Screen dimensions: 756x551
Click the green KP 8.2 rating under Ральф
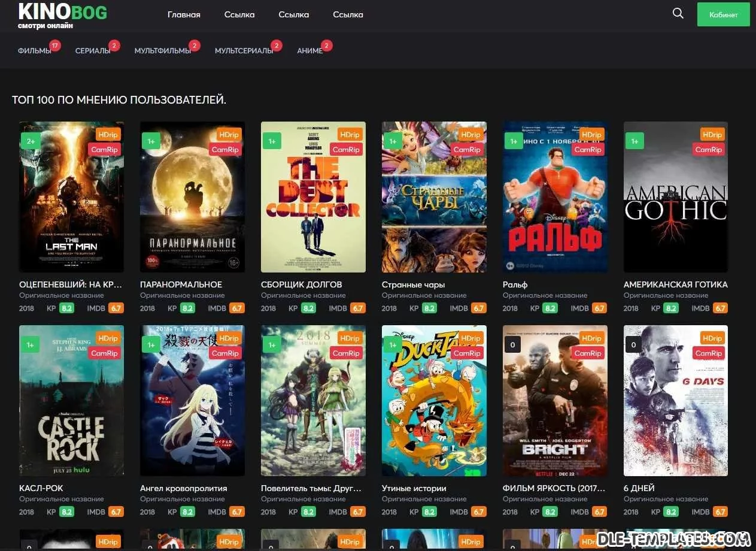pyautogui.click(x=550, y=308)
